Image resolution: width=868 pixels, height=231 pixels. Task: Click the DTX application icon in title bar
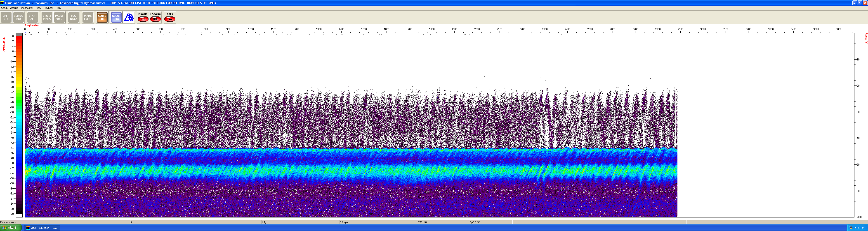[x=2, y=3]
